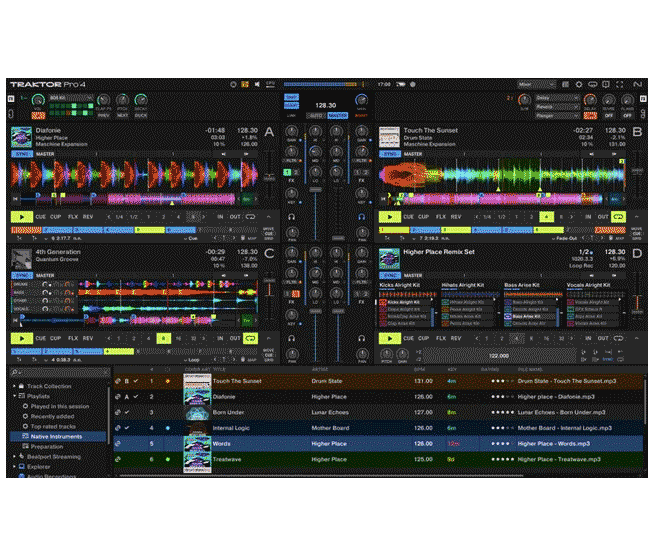The image size is (653, 555).
Task: Click the headphone cue icon for channel B
Action: click(x=361, y=217)
